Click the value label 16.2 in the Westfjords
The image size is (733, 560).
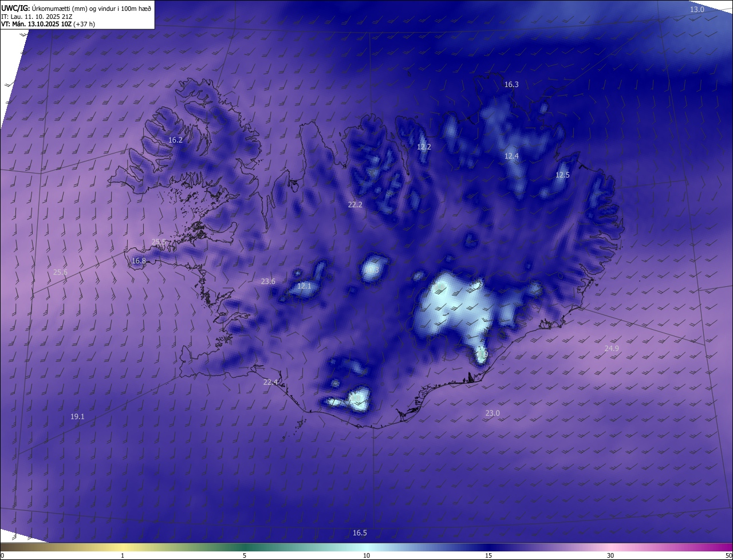pyautogui.click(x=175, y=140)
